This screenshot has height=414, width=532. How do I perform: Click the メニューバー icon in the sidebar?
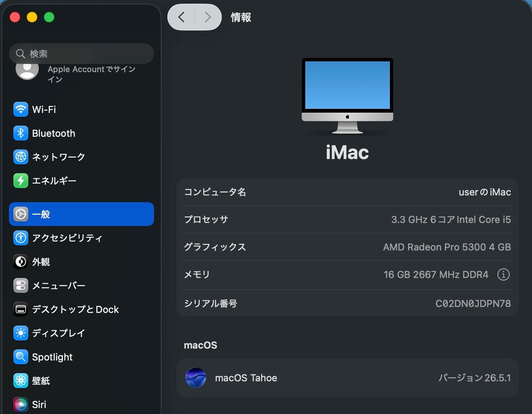(x=21, y=285)
